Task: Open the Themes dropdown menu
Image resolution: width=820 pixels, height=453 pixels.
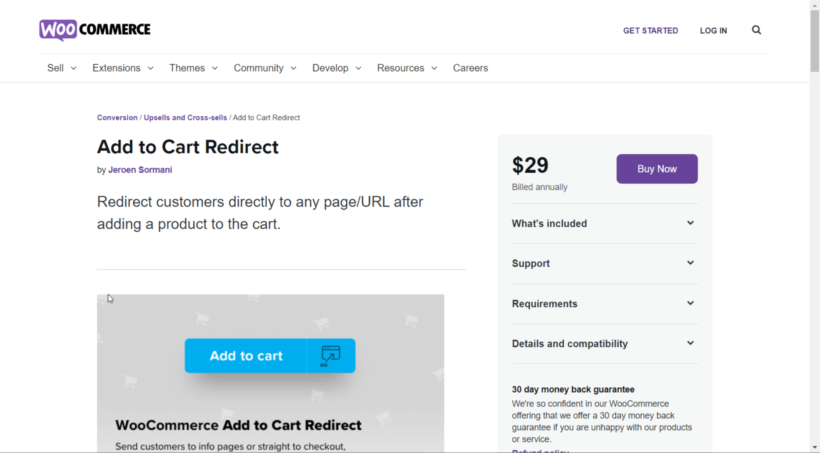Action: (193, 68)
